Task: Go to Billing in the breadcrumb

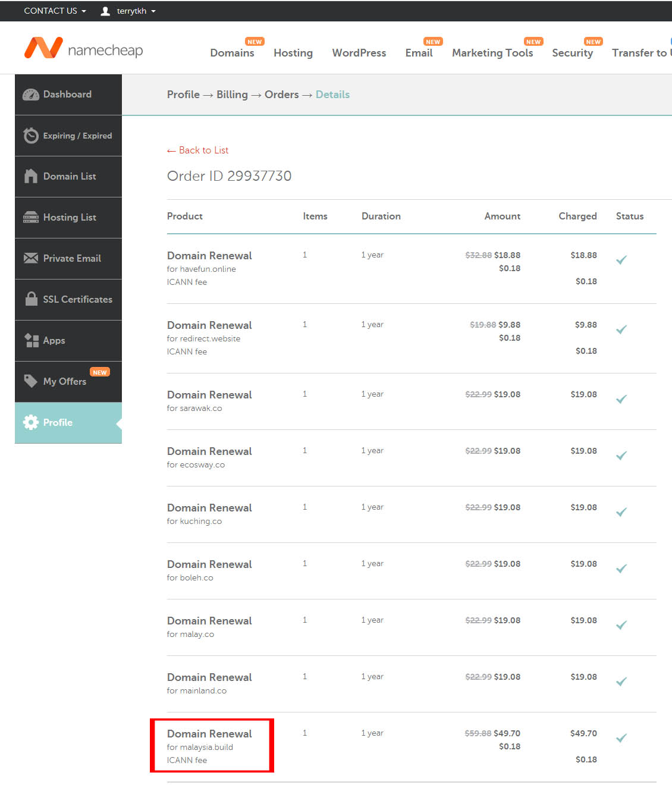Action: [x=232, y=95]
